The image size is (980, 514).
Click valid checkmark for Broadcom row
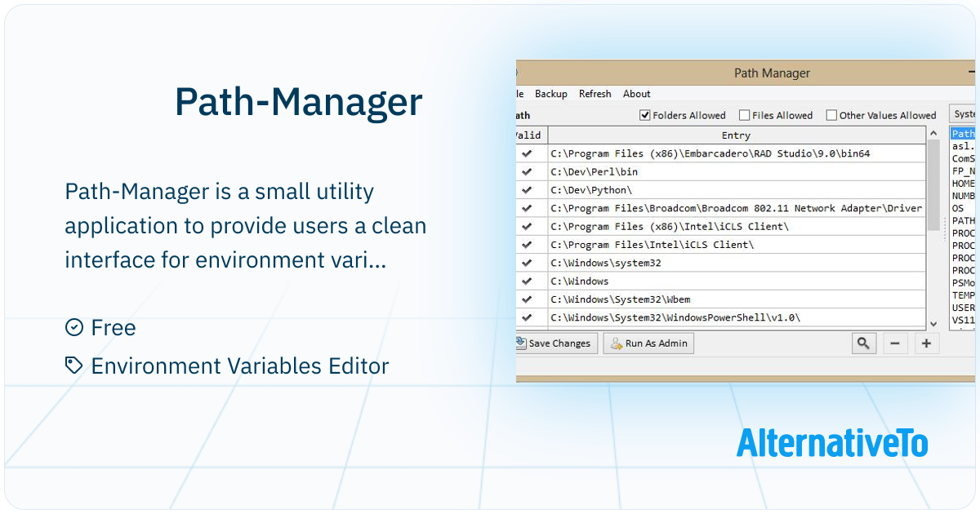pyautogui.click(x=527, y=208)
